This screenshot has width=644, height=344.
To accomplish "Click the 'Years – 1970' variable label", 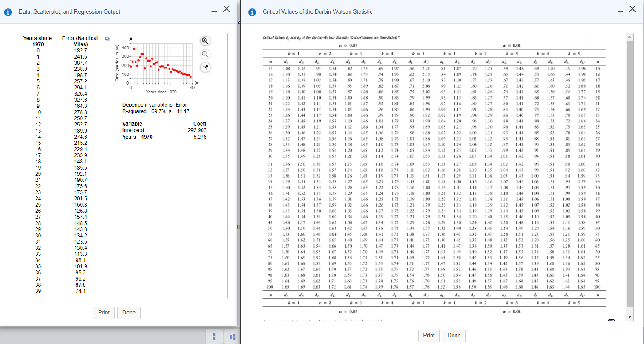I will (x=137, y=137).
